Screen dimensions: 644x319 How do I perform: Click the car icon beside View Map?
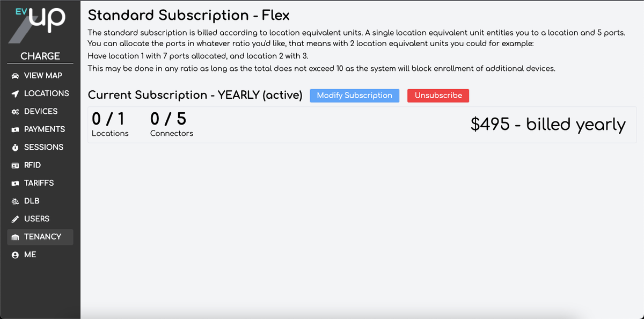pyautogui.click(x=15, y=76)
